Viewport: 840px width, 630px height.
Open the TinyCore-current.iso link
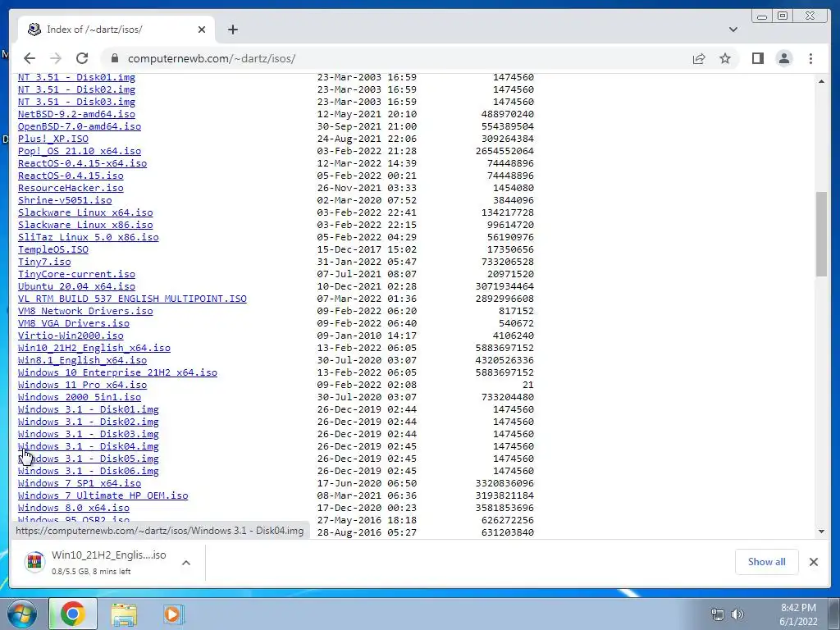(76, 274)
